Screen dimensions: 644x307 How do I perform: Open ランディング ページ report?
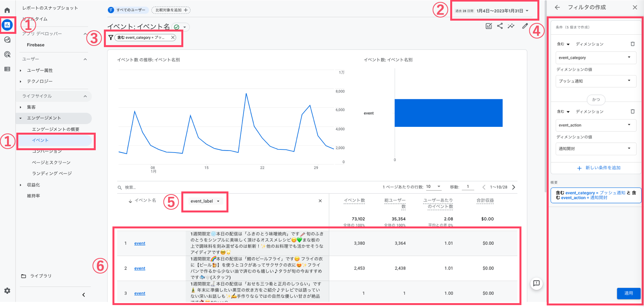(x=52, y=173)
